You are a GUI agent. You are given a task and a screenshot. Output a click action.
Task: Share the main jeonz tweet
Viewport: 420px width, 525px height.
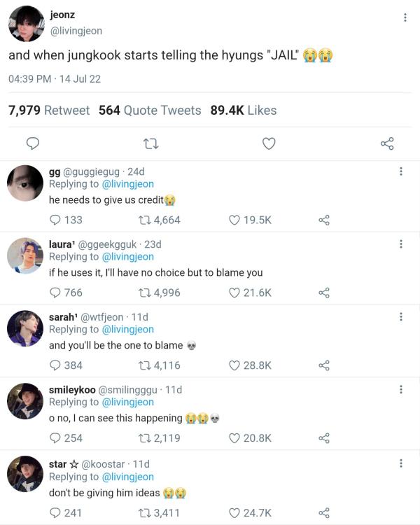tap(387, 143)
